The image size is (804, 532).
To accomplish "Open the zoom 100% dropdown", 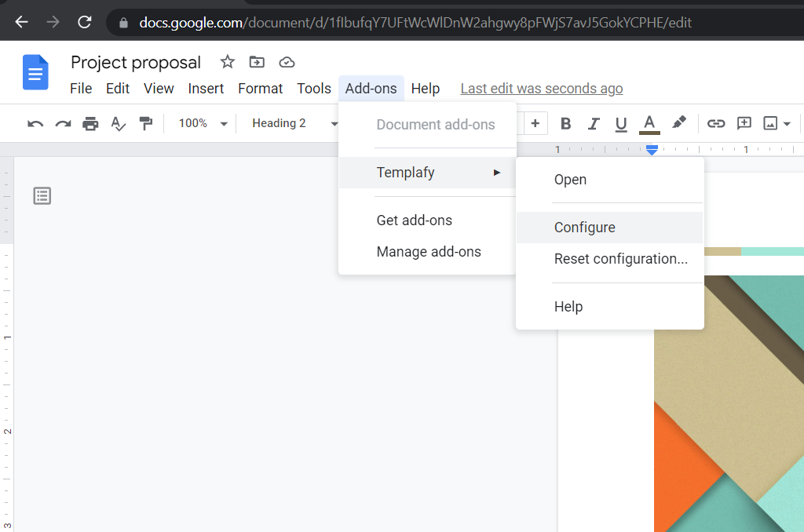I will (203, 123).
